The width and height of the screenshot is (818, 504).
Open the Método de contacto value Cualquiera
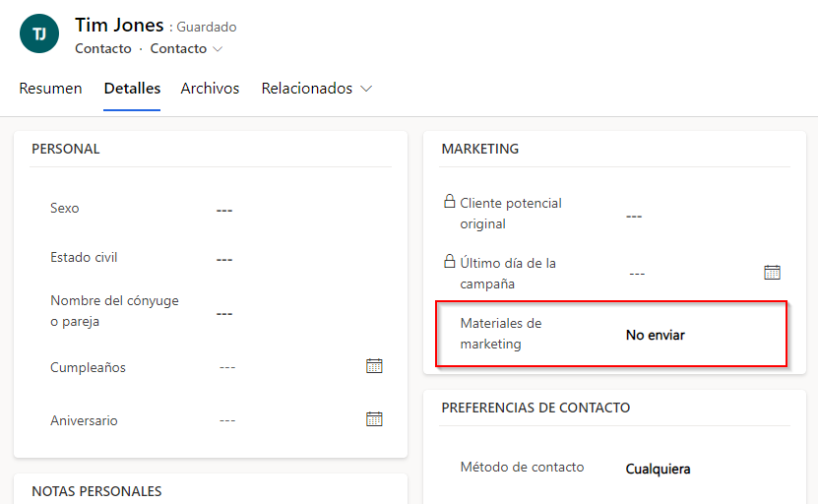tap(658, 469)
